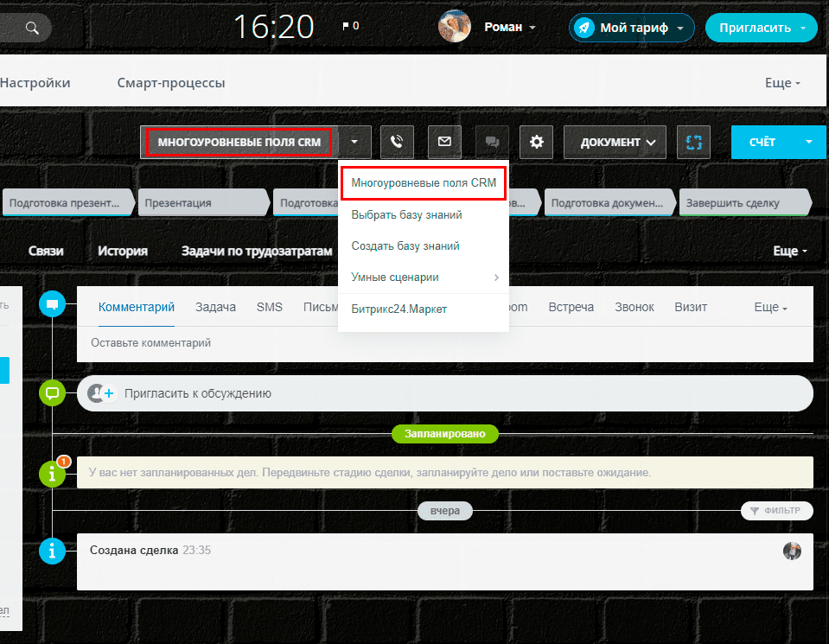The width and height of the screenshot is (829, 644).
Task: Click the Оставьте комментарий input field
Action: [444, 343]
